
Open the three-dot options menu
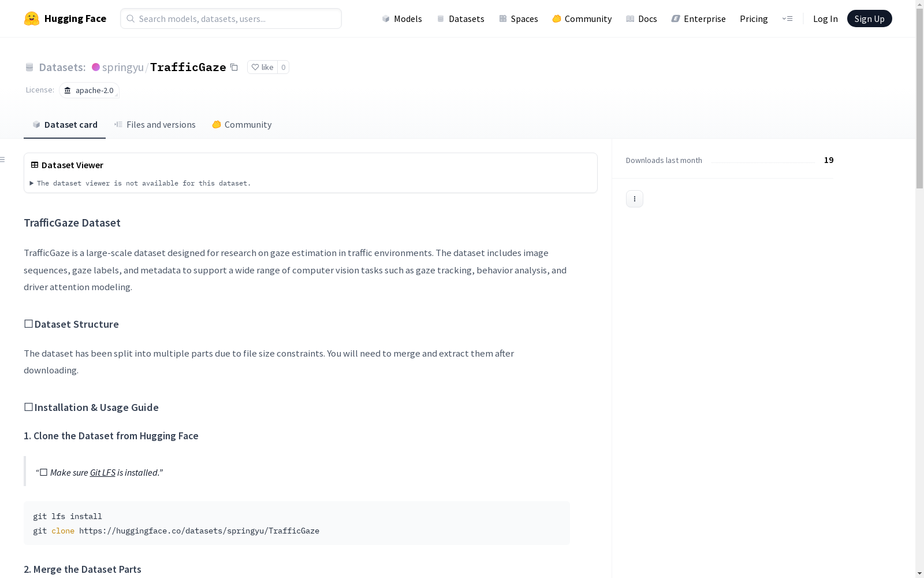coord(635,199)
